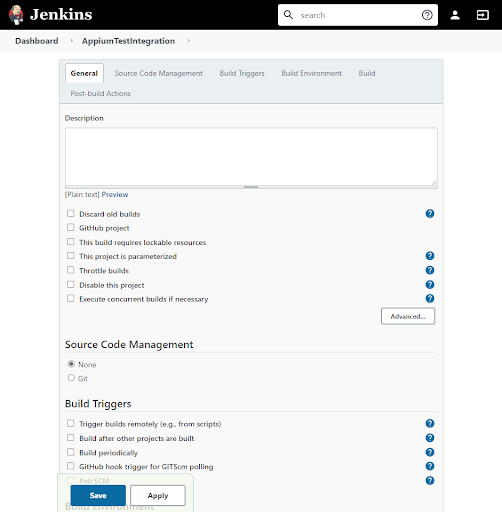Click inside the Description text area
Screen dimensions: 502x512
[x=251, y=157]
